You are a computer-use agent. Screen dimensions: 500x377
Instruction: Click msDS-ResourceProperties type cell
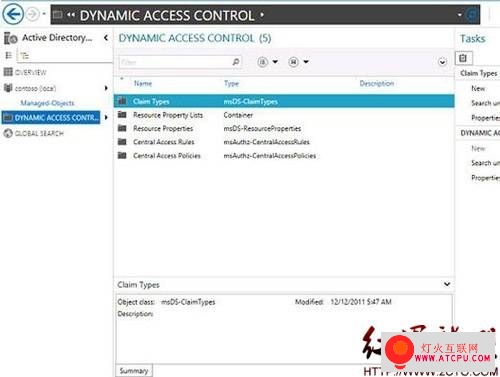(x=262, y=128)
